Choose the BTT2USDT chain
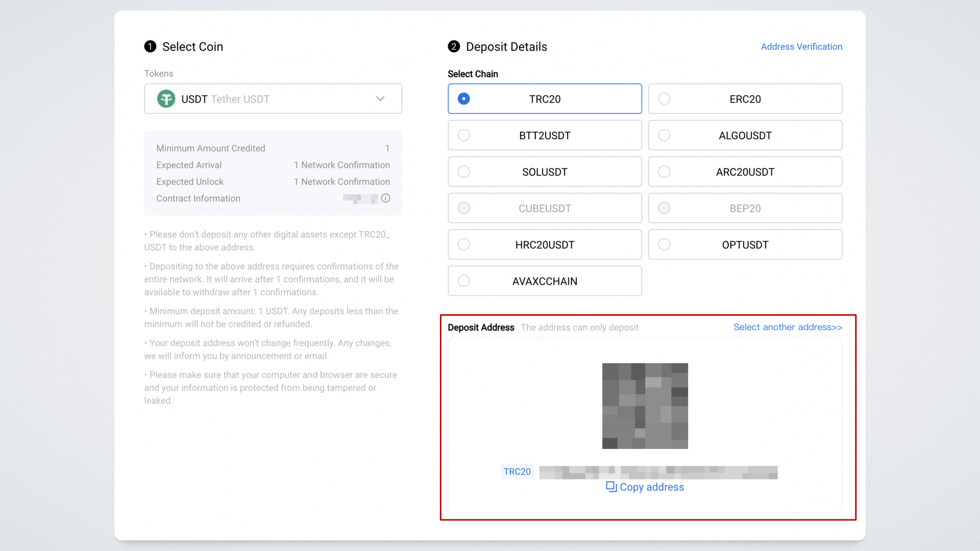 click(545, 136)
